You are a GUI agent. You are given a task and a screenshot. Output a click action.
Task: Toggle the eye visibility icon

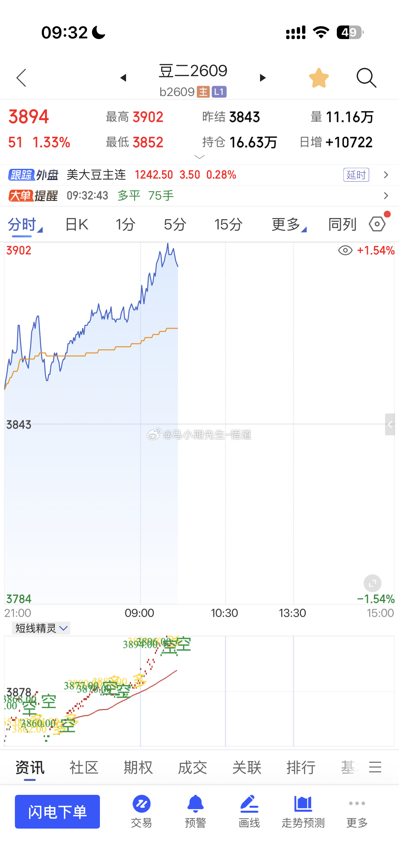[x=345, y=250]
